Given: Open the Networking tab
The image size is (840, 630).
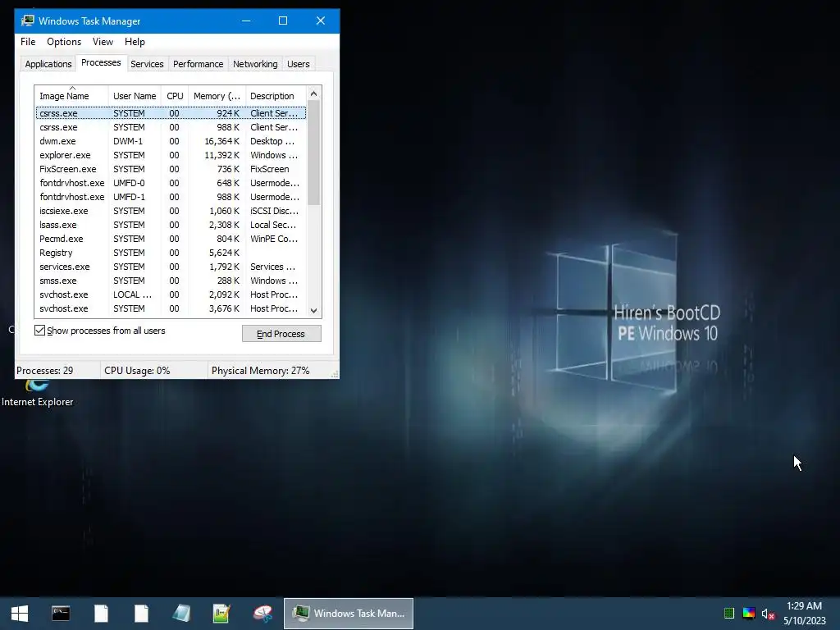Looking at the screenshot, I should coord(255,64).
